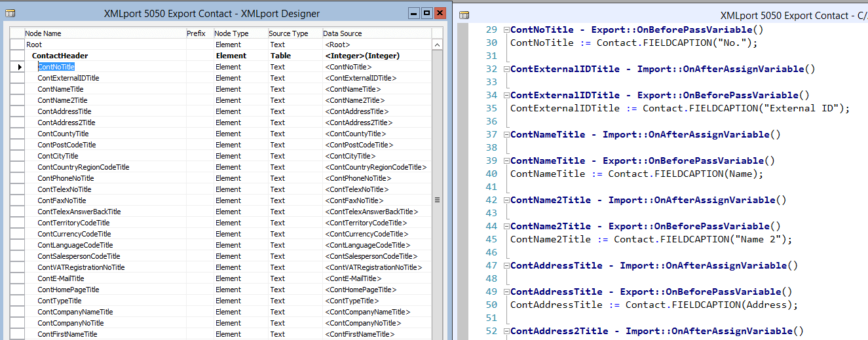
Task: Click XMLport Designer window system icon
Action: (x=10, y=13)
